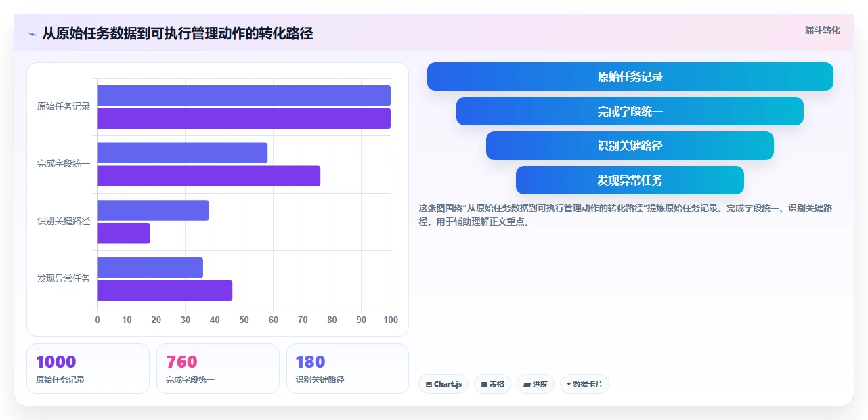Image resolution: width=868 pixels, height=420 pixels.
Task: Click the 760 完成字段统一 stat card
Action: 218,369
